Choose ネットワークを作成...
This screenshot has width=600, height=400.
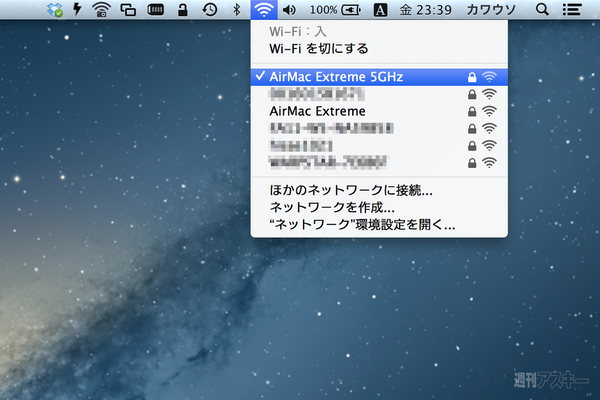tap(379, 207)
